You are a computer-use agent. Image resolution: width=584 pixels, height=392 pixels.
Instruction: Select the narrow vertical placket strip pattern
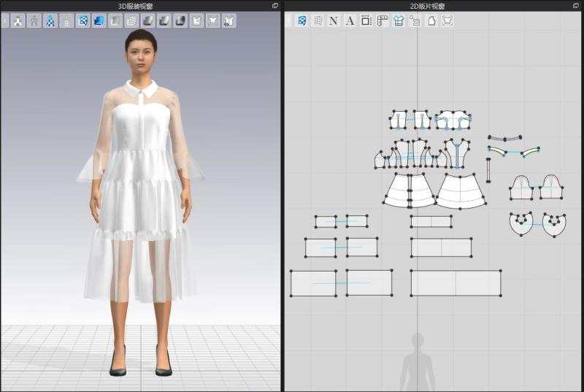coord(488,171)
